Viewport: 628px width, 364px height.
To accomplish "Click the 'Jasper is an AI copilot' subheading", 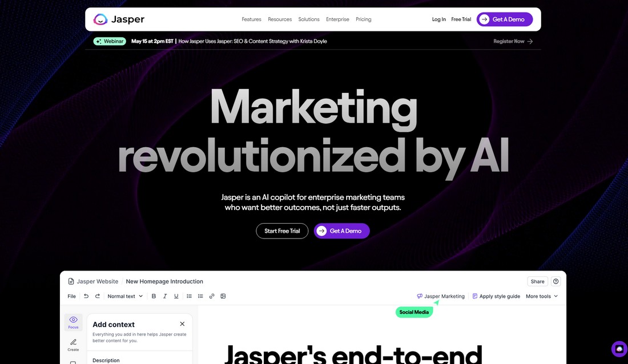I will click(313, 202).
